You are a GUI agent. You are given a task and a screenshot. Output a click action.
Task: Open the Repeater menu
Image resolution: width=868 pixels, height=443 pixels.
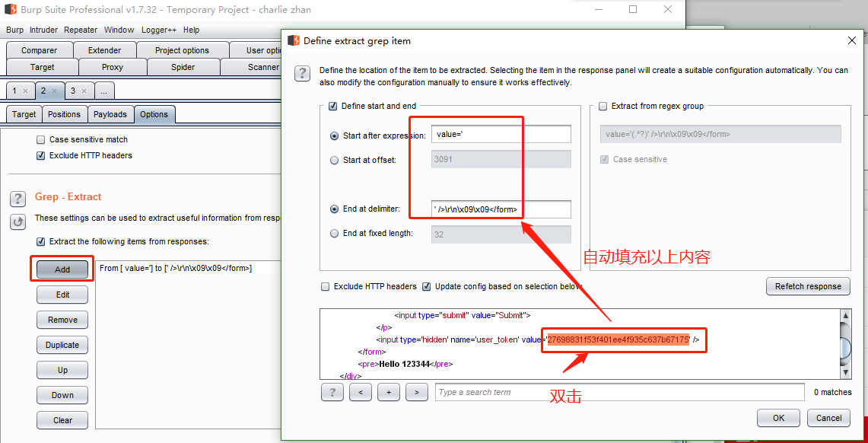point(81,30)
